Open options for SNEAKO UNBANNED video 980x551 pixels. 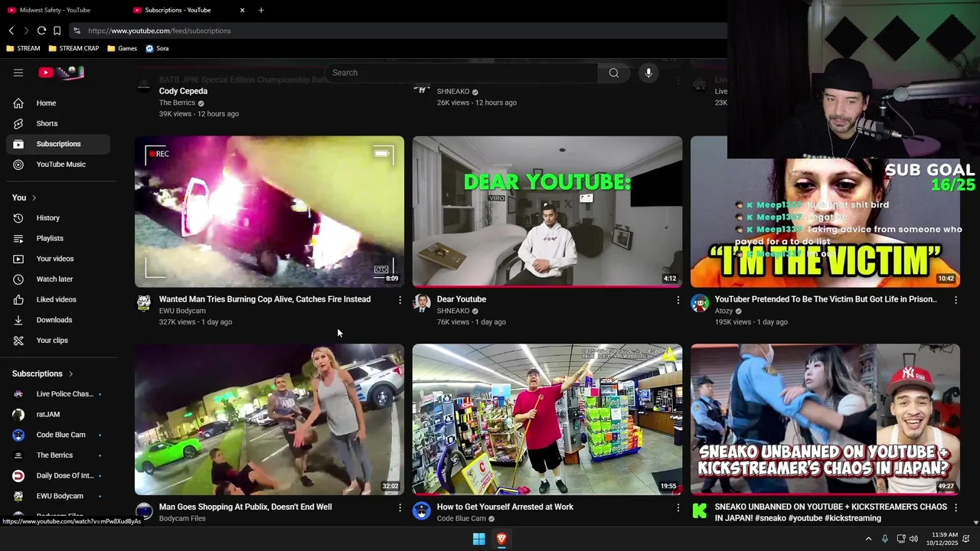point(955,507)
